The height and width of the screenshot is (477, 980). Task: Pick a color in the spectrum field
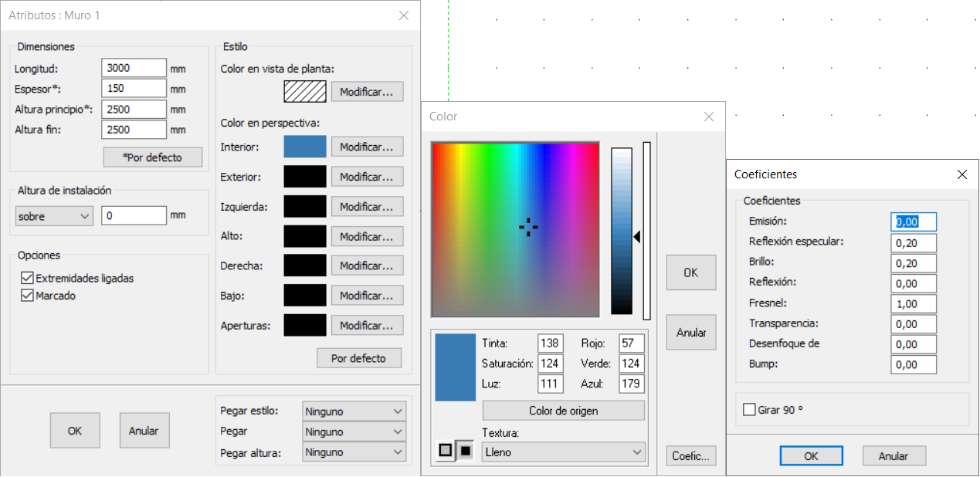[x=515, y=229]
